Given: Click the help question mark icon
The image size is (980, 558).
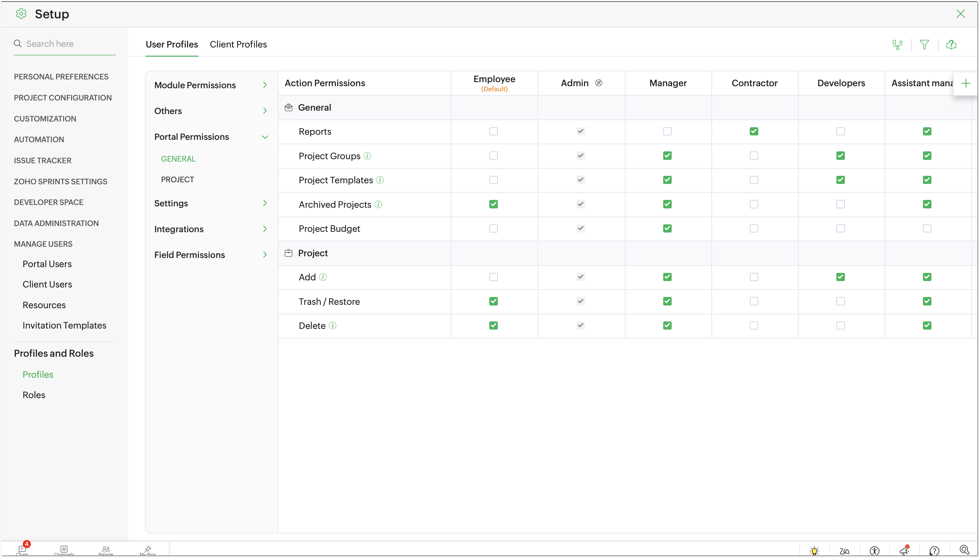Looking at the screenshot, I should tap(934, 551).
